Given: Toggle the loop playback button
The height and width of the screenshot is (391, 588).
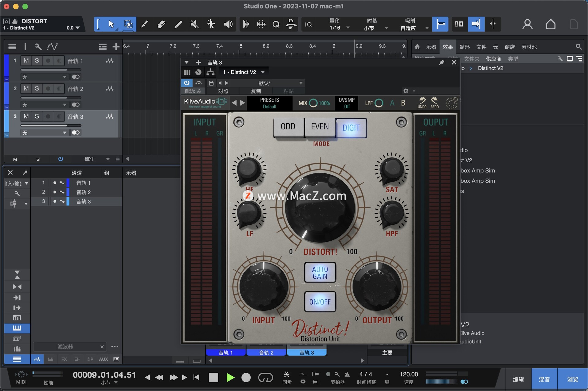Looking at the screenshot, I should [x=265, y=378].
